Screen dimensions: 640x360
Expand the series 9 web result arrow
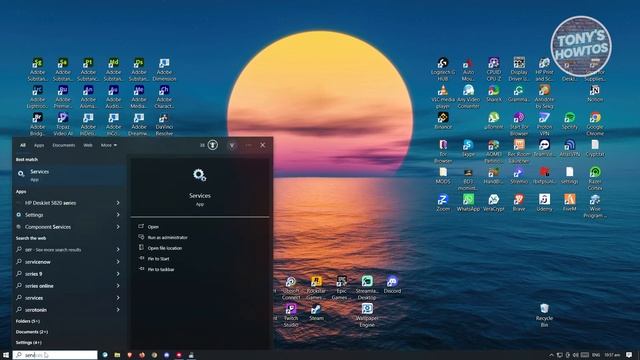pyautogui.click(x=118, y=274)
